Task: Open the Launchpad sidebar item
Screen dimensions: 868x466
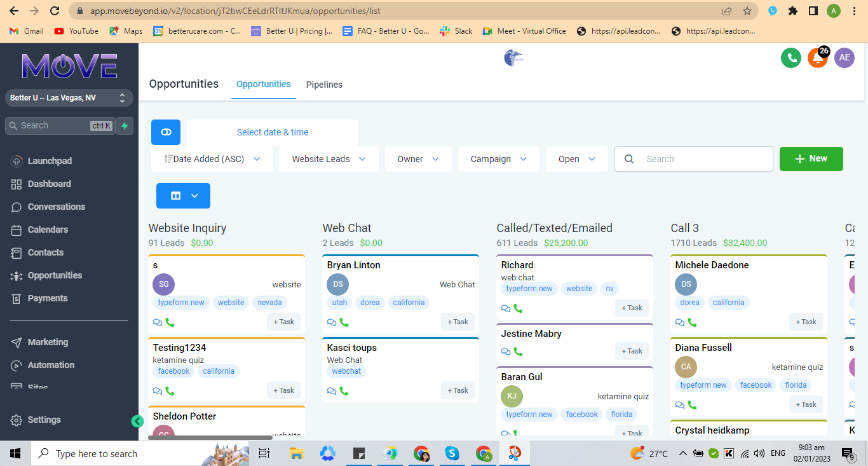Action: coord(50,161)
